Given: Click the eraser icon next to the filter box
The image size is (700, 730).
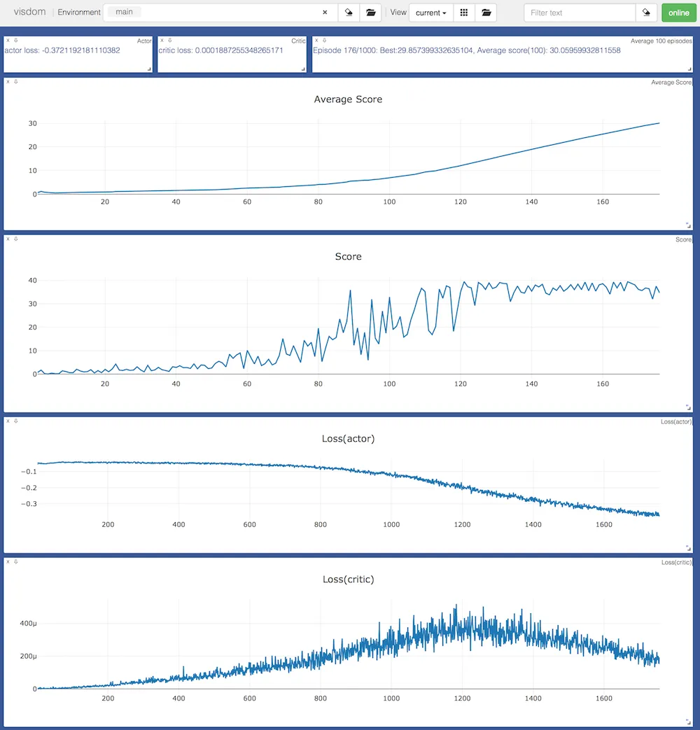Looking at the screenshot, I should click(x=645, y=12).
